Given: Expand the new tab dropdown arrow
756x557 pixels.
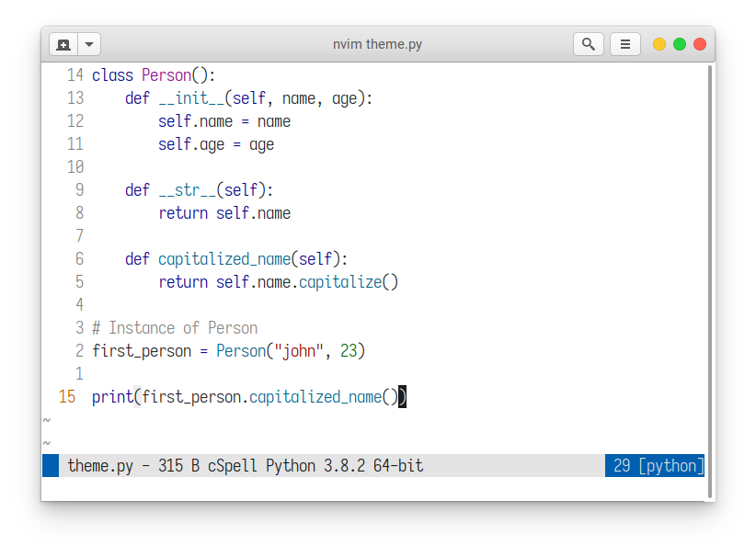Looking at the screenshot, I should pyautogui.click(x=89, y=44).
